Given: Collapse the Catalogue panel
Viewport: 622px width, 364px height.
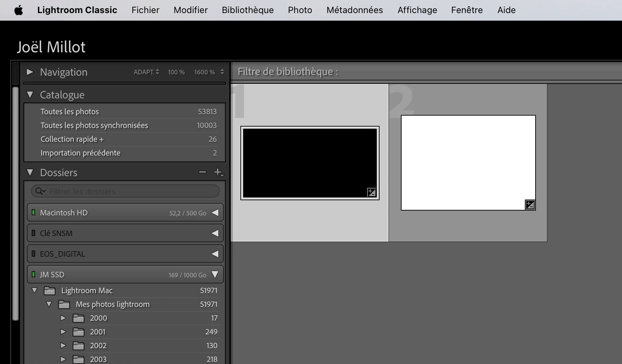Looking at the screenshot, I should pos(30,95).
